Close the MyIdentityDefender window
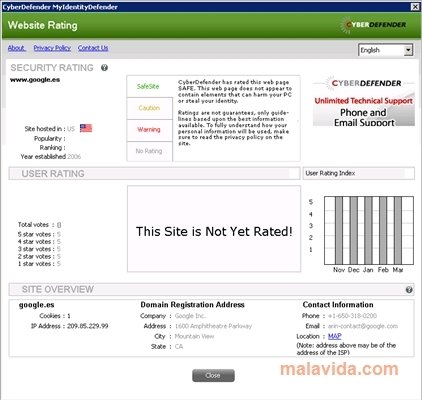This screenshot has width=422, height=400. tap(415, 6)
